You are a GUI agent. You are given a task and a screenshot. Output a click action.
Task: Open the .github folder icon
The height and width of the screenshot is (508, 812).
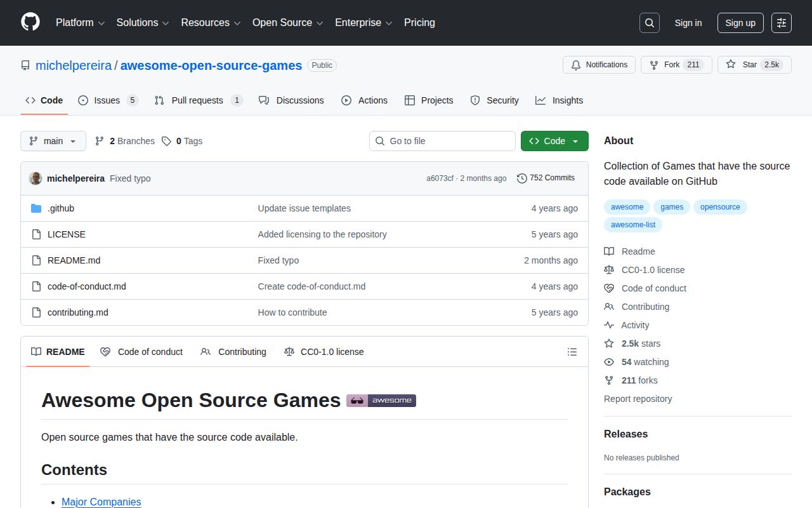point(36,208)
